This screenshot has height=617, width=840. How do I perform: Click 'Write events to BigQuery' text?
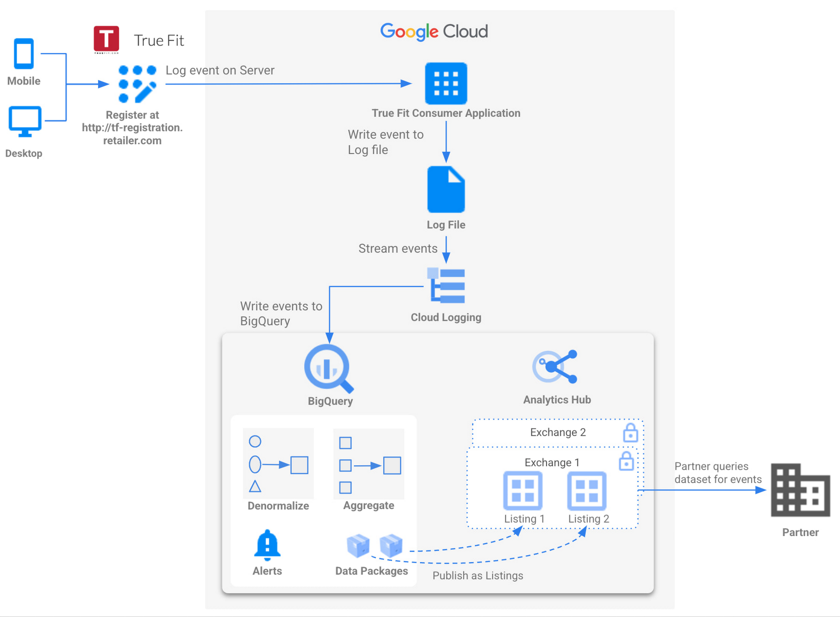(x=281, y=314)
